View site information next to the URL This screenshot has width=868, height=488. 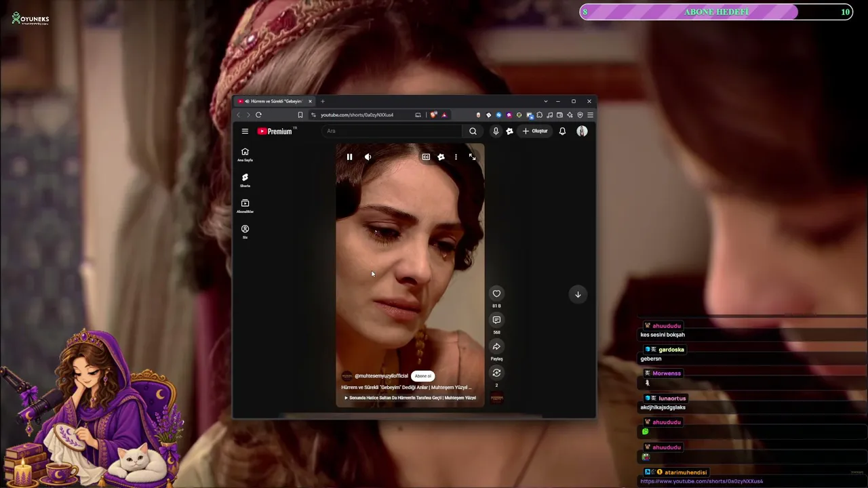[313, 115]
